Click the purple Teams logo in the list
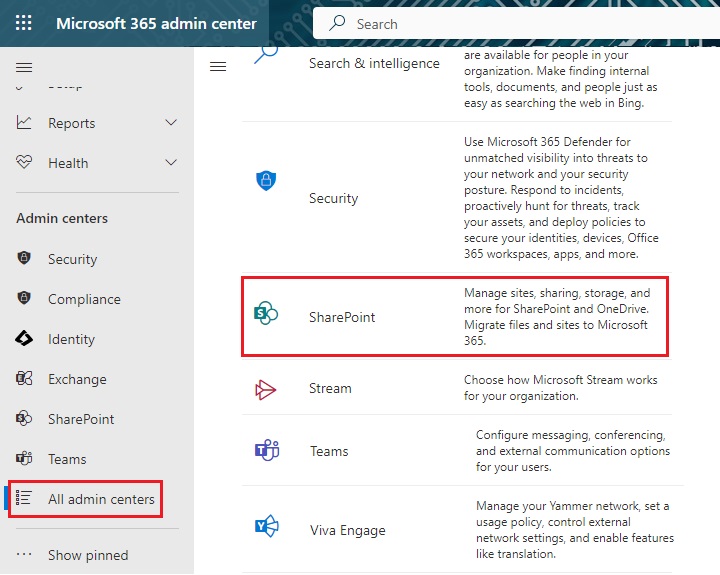Screen dimensions: 720x575 coord(267,450)
